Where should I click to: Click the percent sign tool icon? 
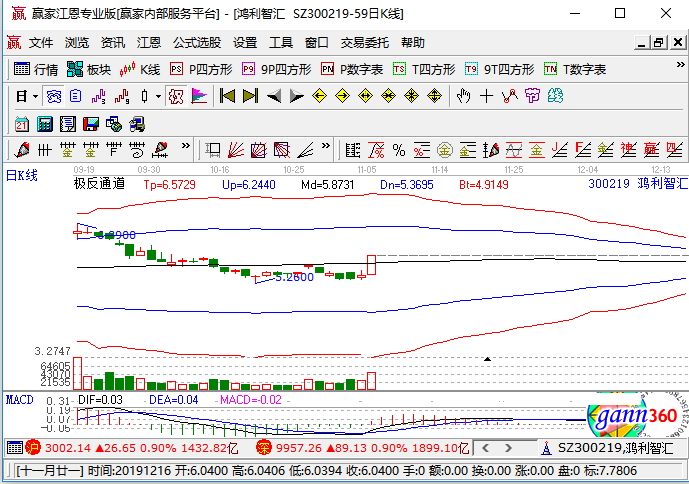point(399,150)
